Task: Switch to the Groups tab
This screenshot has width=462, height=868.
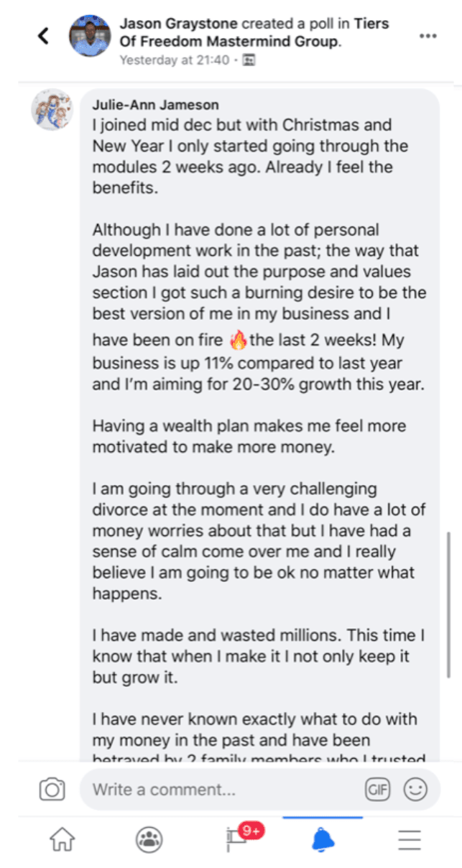Action: [149, 839]
